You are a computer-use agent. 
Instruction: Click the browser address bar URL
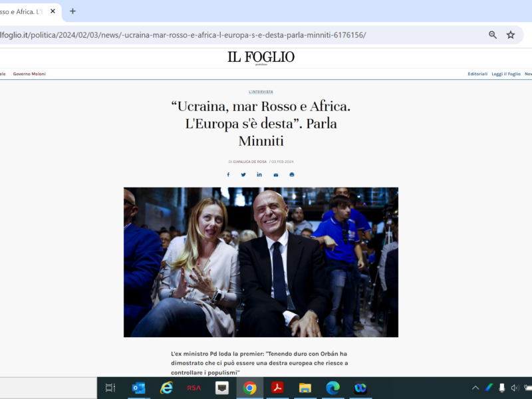[x=184, y=35]
